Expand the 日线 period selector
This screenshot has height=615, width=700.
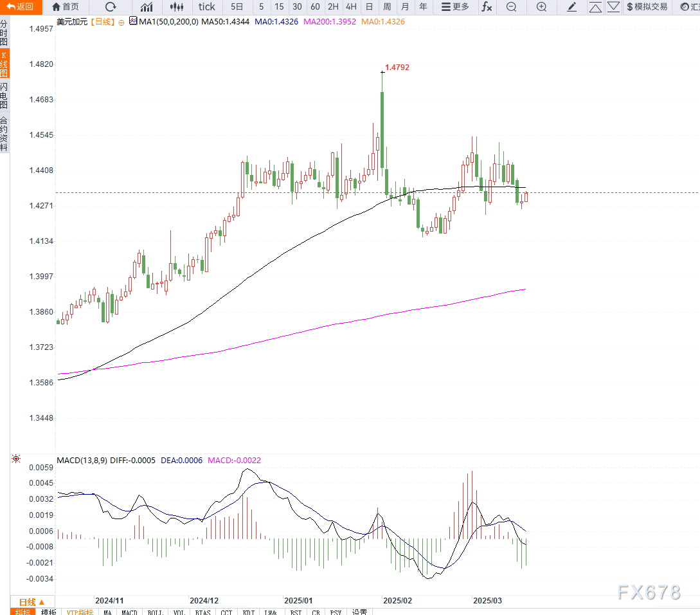(32, 601)
